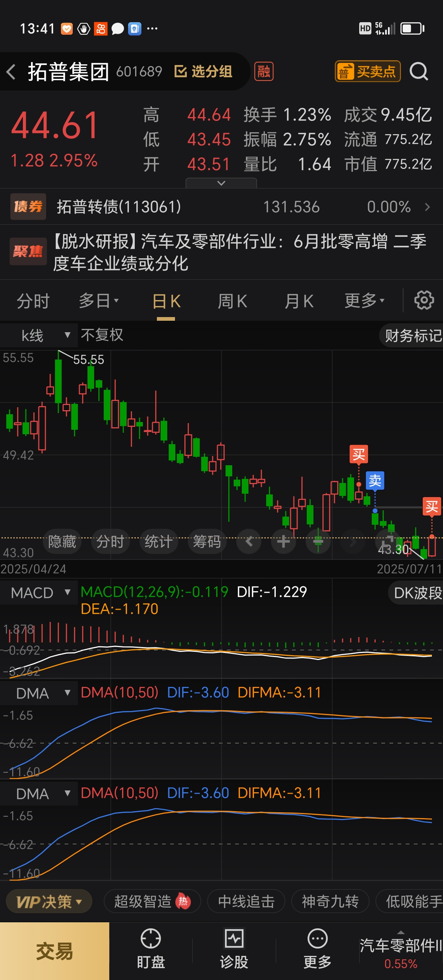This screenshot has width=443, height=980.
Task: Shift chart right with arrow button
Action: [353, 541]
